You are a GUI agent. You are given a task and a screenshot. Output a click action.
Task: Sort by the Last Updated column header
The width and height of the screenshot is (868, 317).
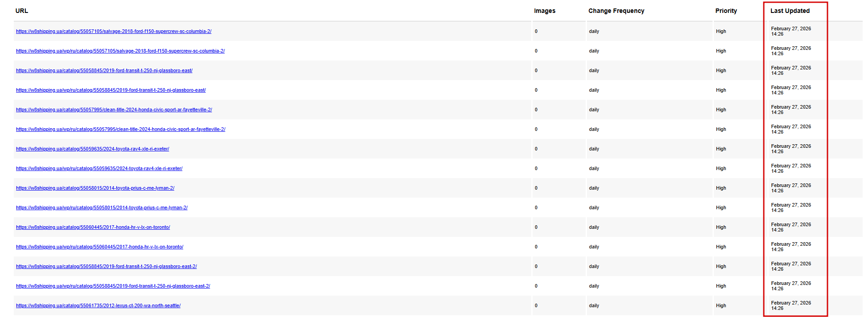point(790,11)
